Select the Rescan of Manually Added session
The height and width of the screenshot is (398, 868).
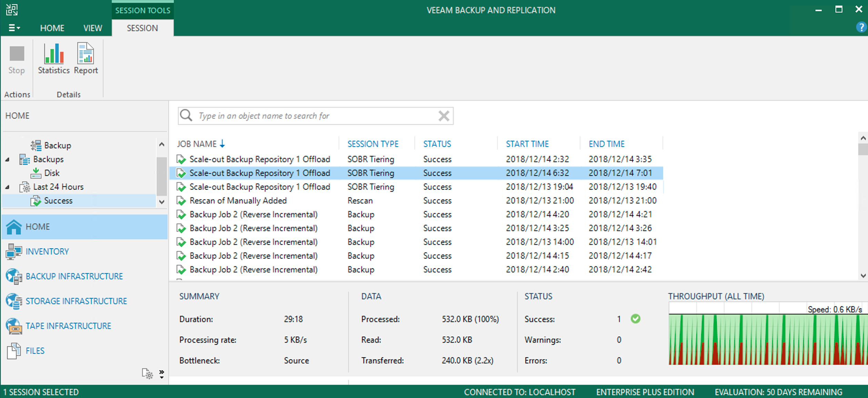238,201
